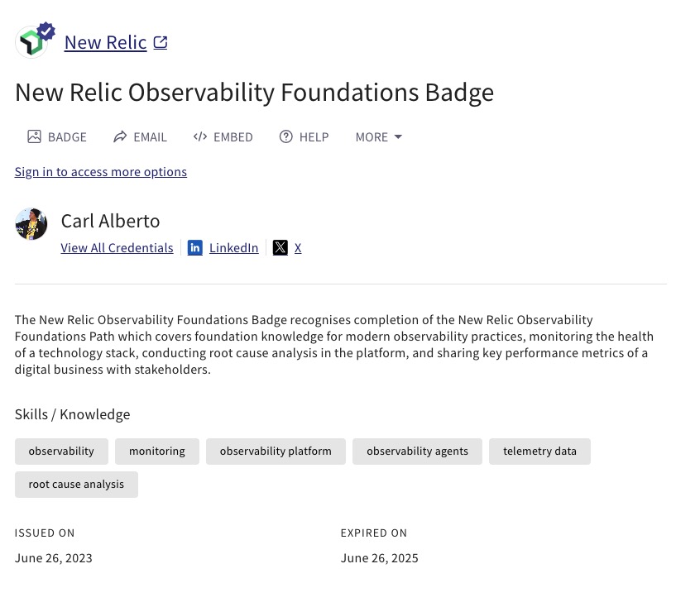Click Sign in to access more options

point(101,172)
